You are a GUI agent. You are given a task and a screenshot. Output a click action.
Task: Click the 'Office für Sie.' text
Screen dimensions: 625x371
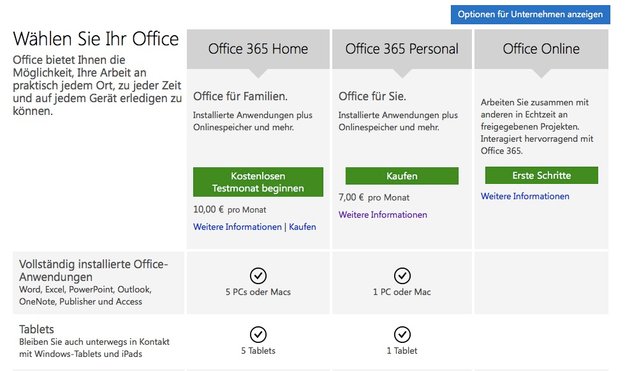[372, 96]
